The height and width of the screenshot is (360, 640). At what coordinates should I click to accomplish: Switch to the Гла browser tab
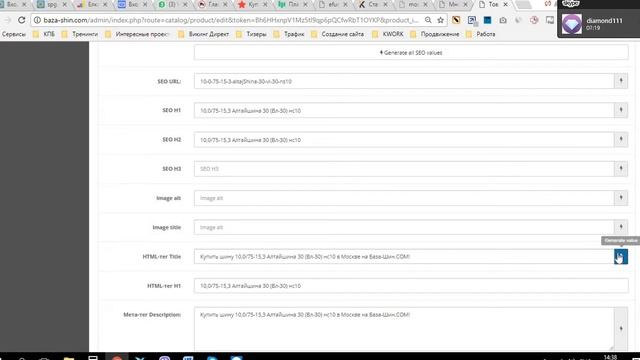212,4
